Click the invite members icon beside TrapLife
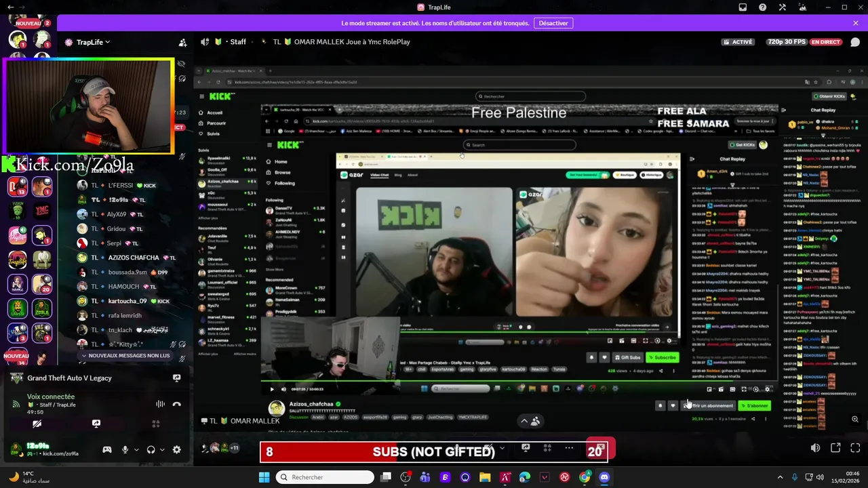The width and height of the screenshot is (868, 488). pyautogui.click(x=182, y=42)
